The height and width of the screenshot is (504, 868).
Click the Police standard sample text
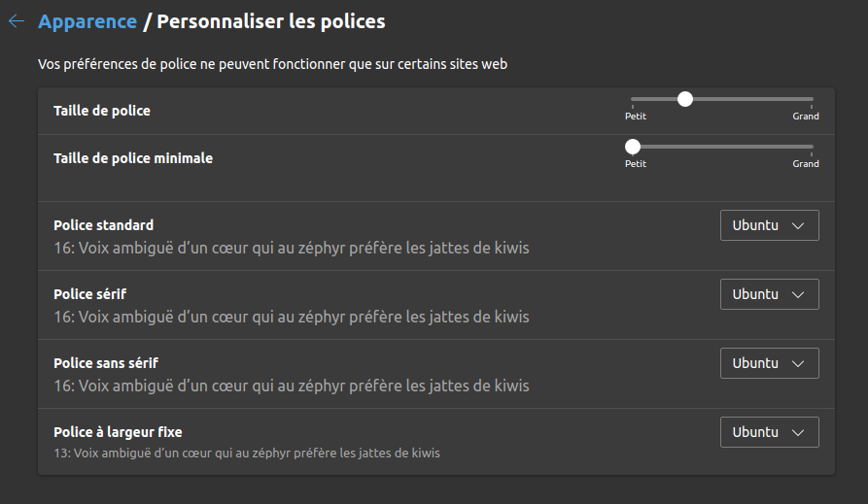[x=292, y=248]
